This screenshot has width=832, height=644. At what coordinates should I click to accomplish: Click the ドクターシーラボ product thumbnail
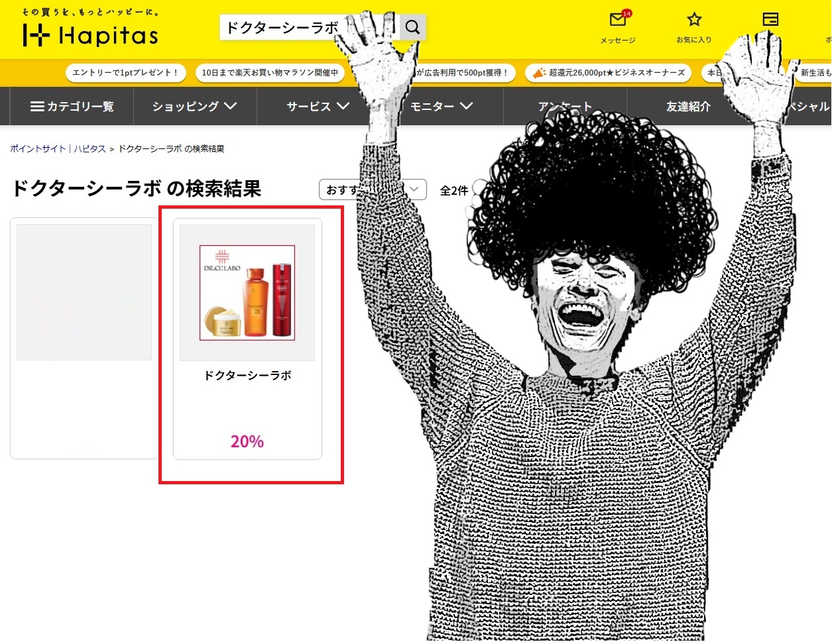point(247,292)
